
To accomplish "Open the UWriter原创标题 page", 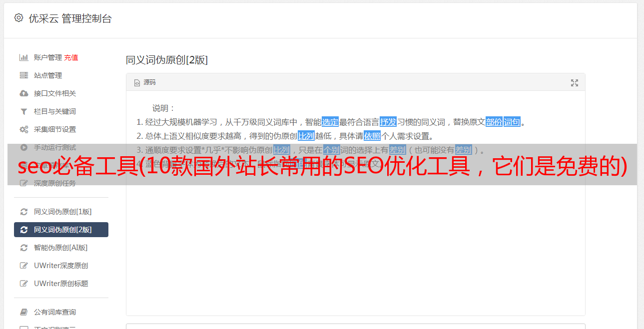I will (x=61, y=284).
